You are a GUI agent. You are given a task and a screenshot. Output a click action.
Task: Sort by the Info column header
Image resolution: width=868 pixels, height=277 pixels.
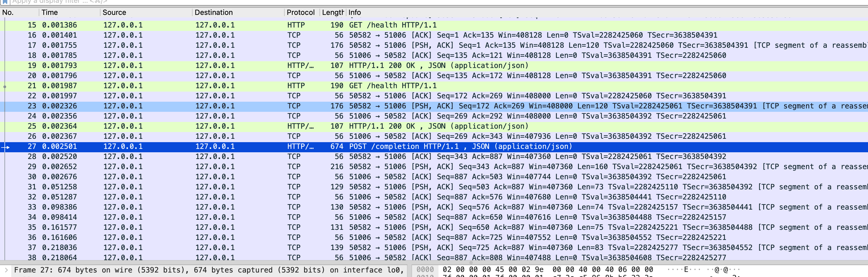[x=607, y=12]
